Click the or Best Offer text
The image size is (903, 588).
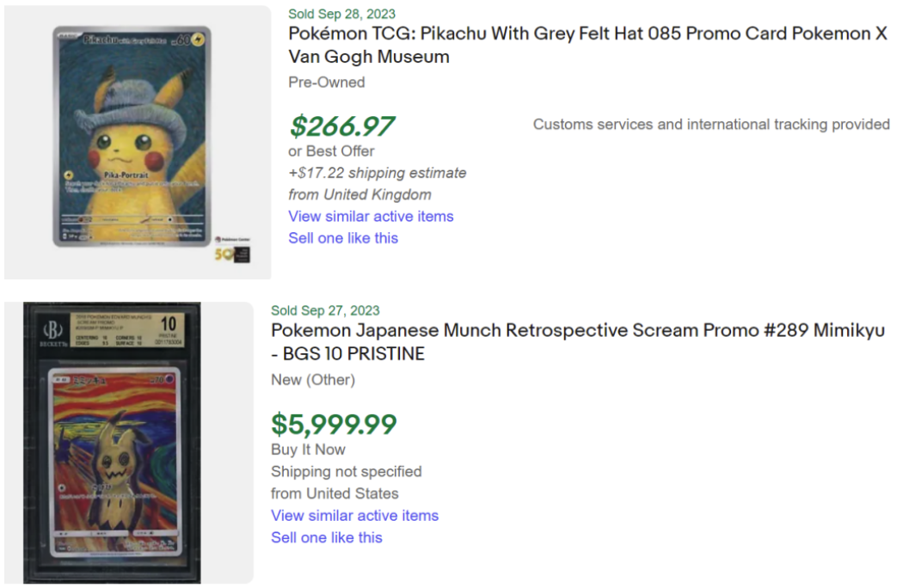(331, 151)
